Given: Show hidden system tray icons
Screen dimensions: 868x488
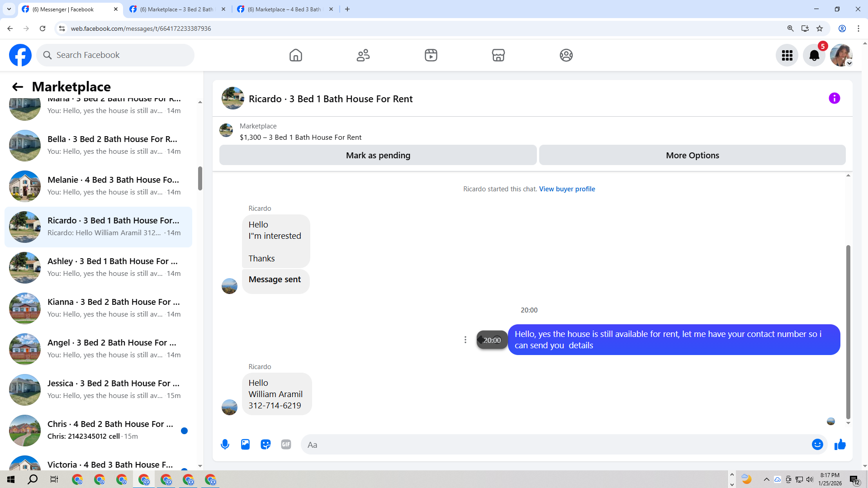Looking at the screenshot, I should tap(766, 479).
